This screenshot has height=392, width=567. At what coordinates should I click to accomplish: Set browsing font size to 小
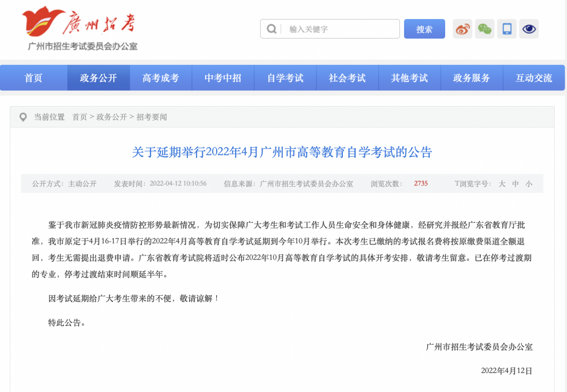[529, 184]
